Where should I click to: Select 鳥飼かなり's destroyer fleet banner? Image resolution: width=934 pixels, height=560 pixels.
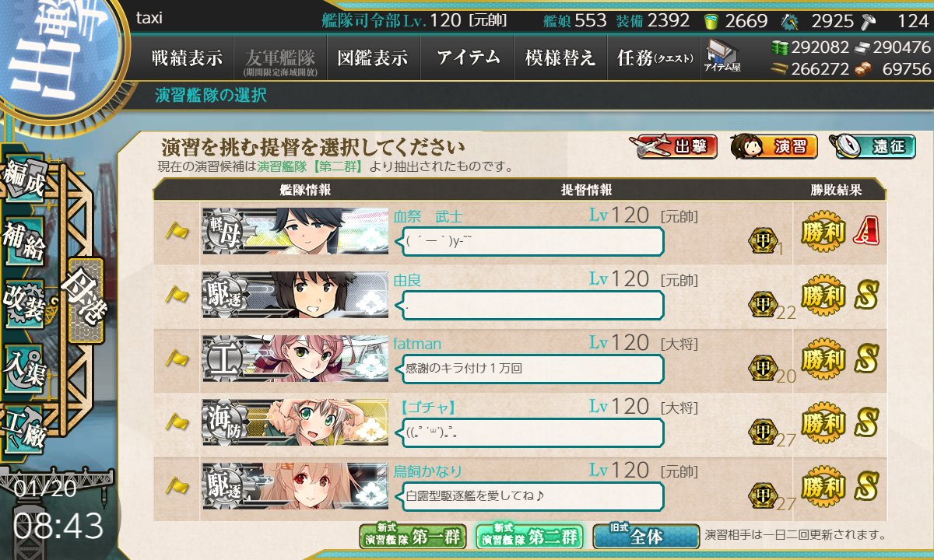pos(296,488)
